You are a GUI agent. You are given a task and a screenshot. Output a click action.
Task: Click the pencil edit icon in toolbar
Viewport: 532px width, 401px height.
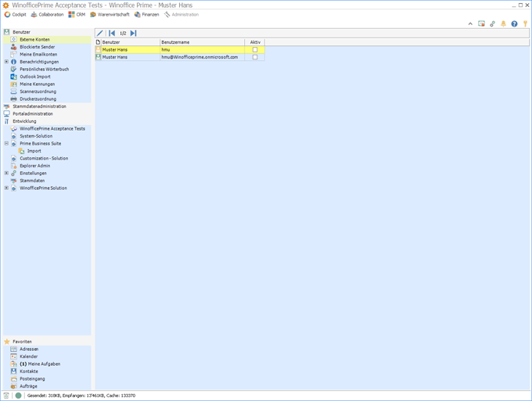coord(99,33)
